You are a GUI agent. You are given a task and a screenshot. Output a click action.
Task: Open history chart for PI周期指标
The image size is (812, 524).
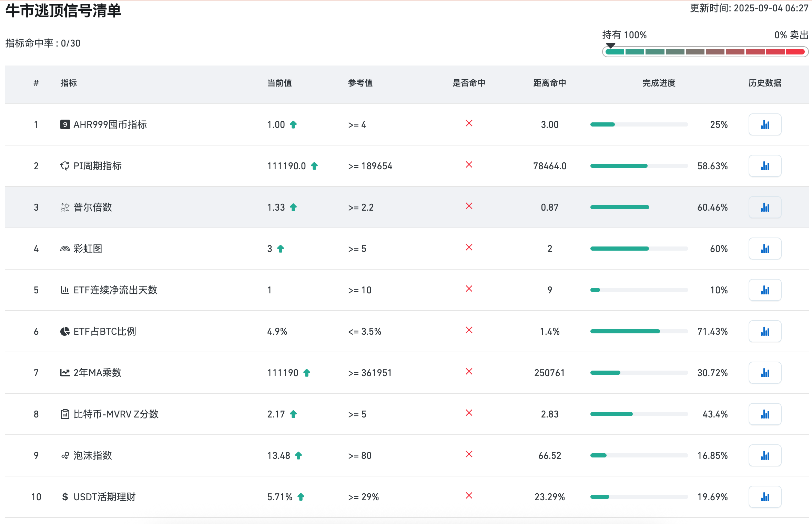click(764, 166)
